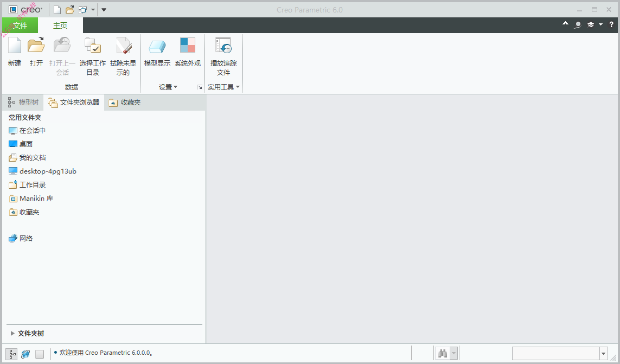Click the Windows switcher icon in quick access toolbar
The height and width of the screenshot is (364, 620).
coord(82,10)
